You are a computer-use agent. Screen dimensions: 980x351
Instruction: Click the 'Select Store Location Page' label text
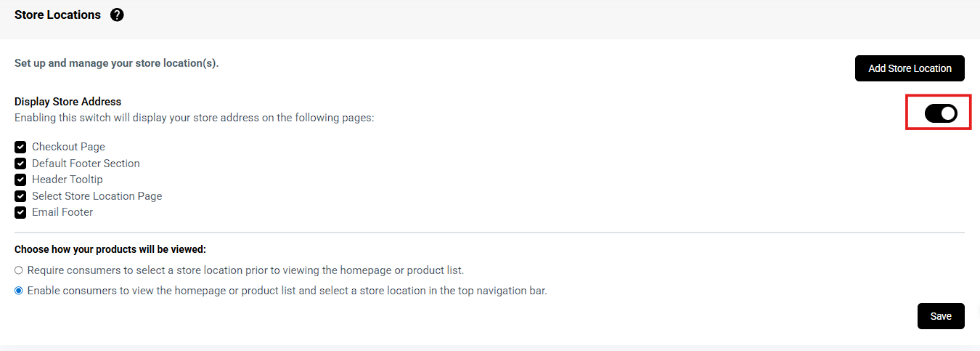(x=97, y=196)
